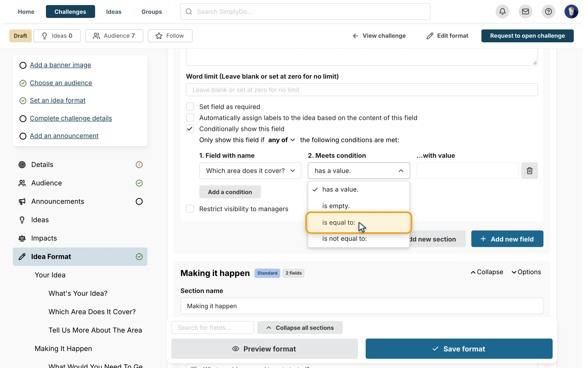The height and width of the screenshot is (368, 588).
Task: Open the user profile avatar
Action: pyautogui.click(x=571, y=11)
